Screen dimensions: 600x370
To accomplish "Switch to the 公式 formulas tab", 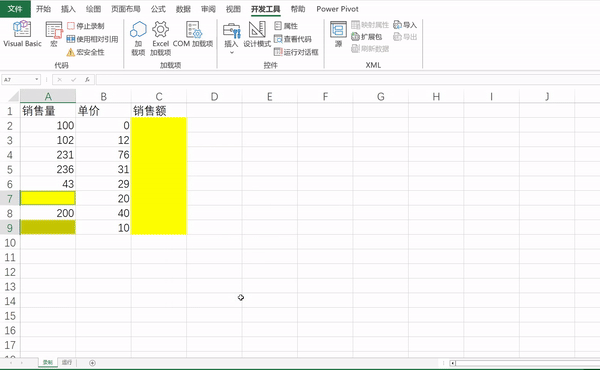I will (158, 9).
